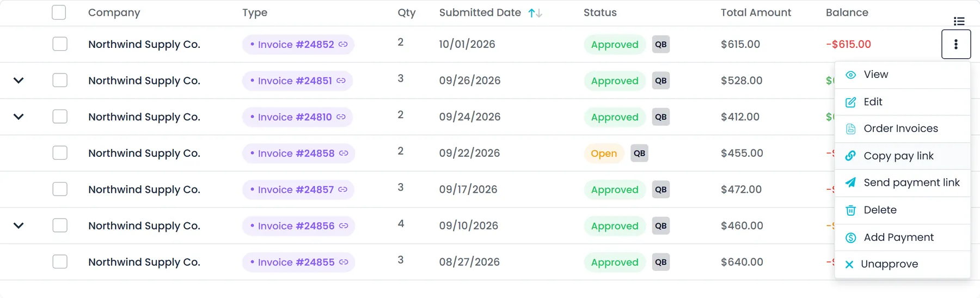Click the dollar icon next to Add Payment
The image size is (980, 298).
pyautogui.click(x=850, y=238)
